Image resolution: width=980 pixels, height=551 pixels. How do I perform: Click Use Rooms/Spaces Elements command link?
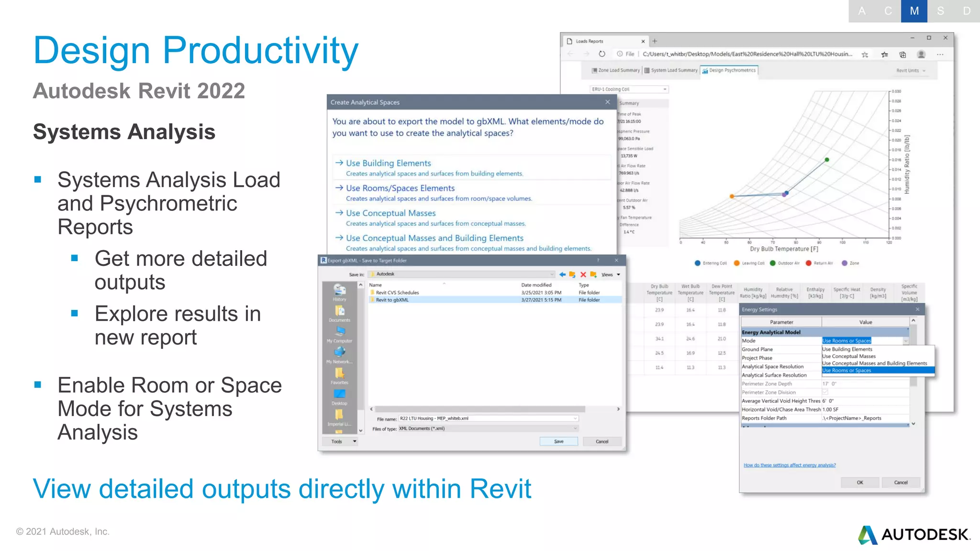pyautogui.click(x=472, y=193)
